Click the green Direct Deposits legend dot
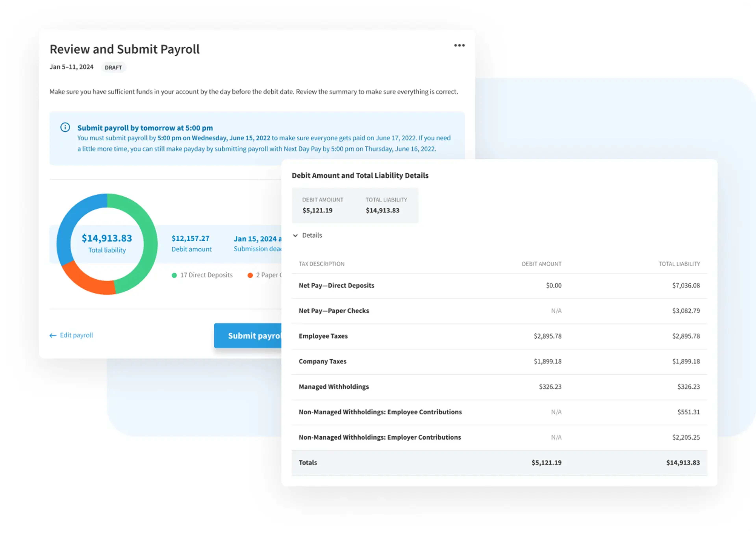The image size is (756, 535). pos(174,275)
